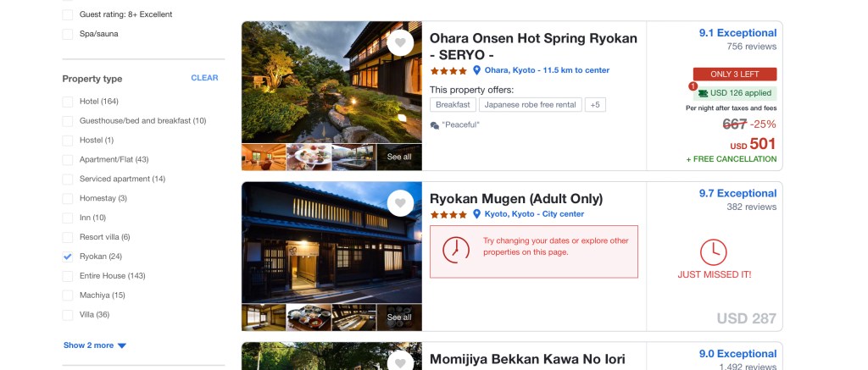868x370 pixels.
Task: Uncheck the Ryokan property type filter
Action: (x=68, y=257)
